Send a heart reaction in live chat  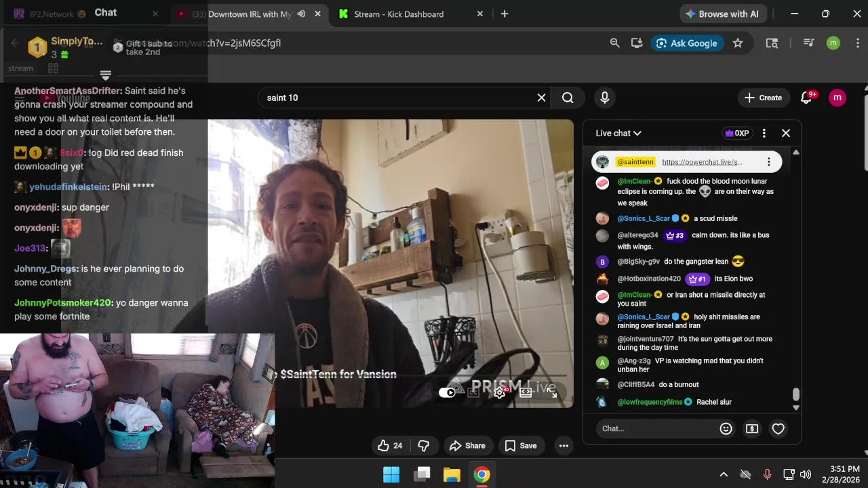tap(778, 428)
